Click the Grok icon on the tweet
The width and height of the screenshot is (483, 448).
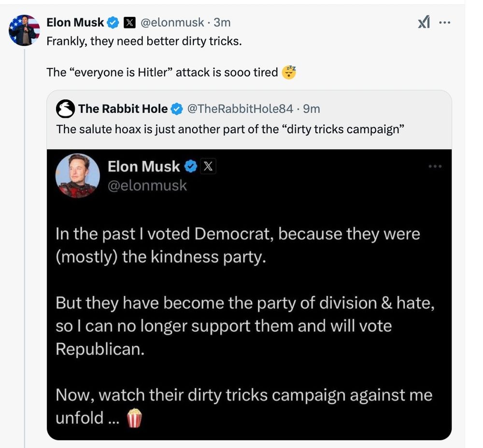point(424,22)
